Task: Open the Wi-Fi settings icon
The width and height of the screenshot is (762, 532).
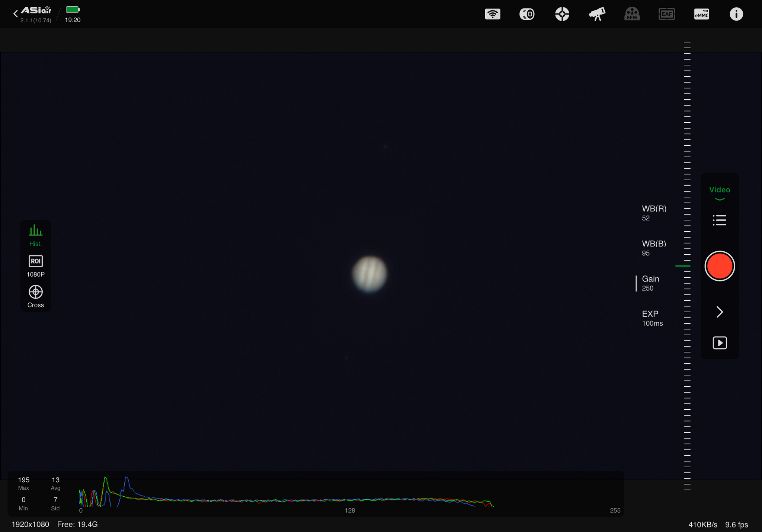Action: (x=492, y=14)
